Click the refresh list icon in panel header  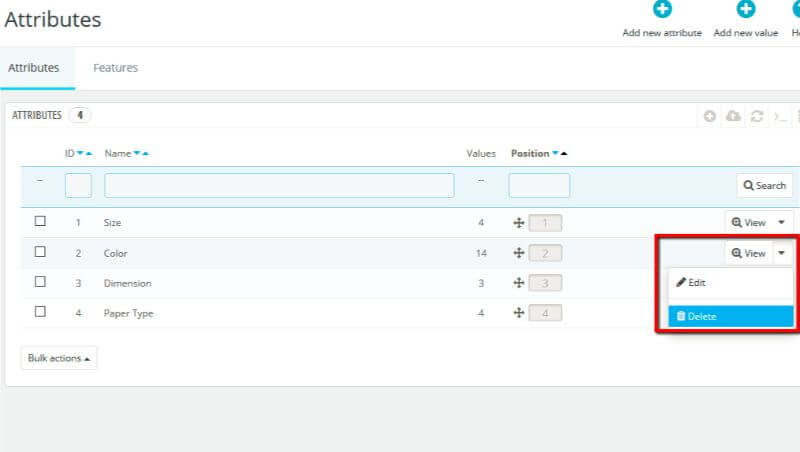click(757, 116)
